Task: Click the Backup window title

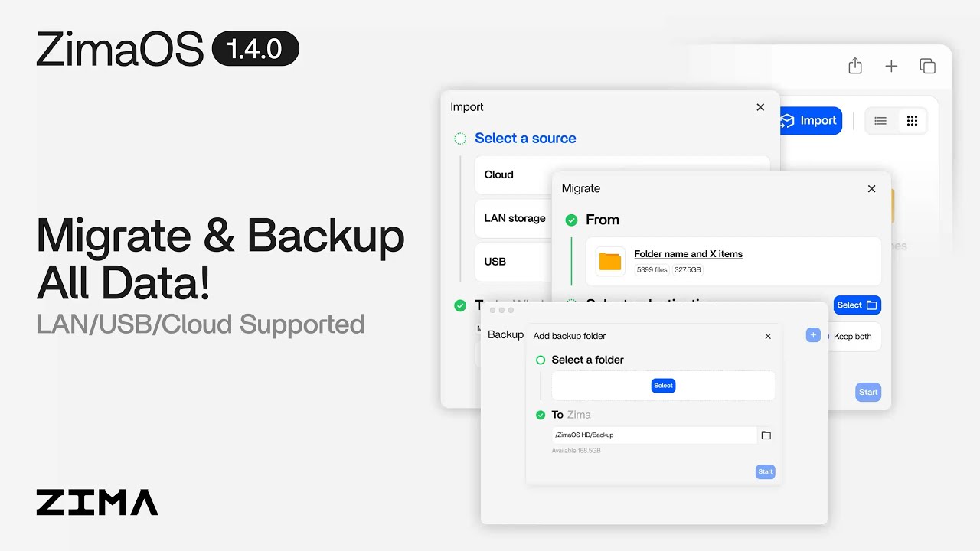Action: 505,334
